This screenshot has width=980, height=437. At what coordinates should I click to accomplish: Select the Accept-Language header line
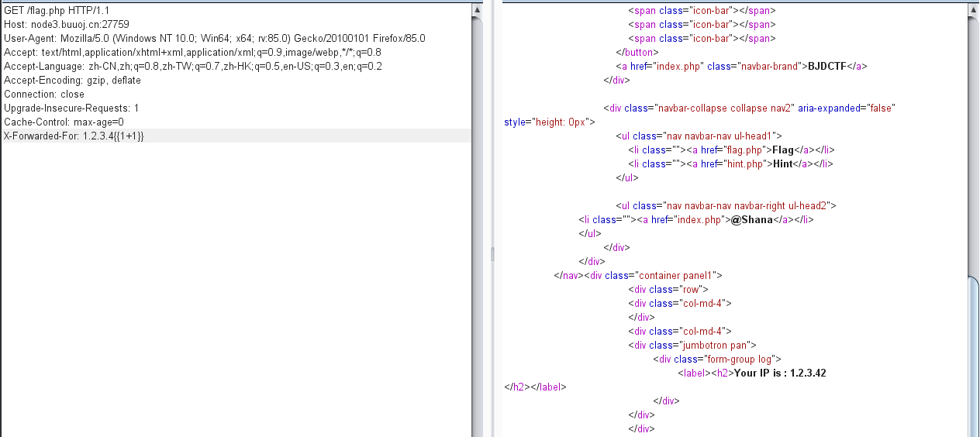193,66
